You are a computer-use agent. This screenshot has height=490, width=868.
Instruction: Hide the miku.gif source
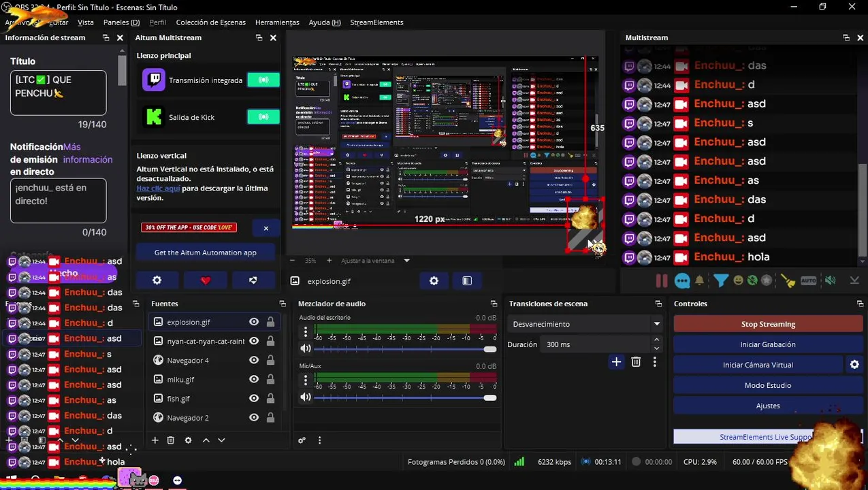(x=254, y=379)
